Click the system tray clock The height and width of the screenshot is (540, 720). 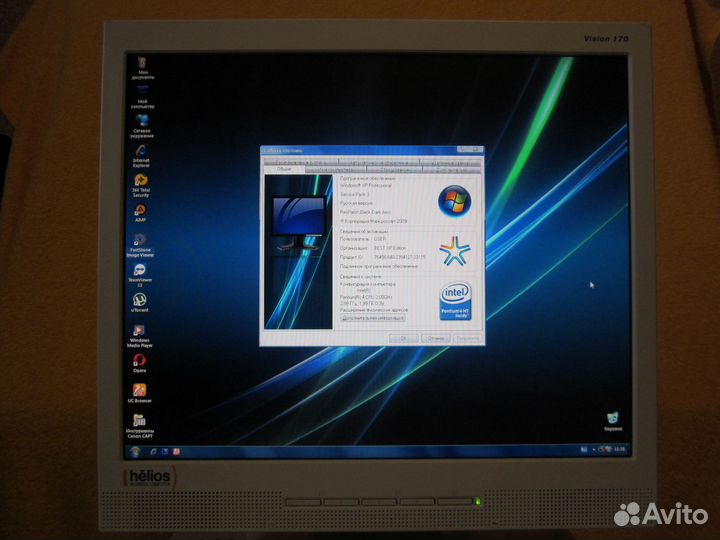[x=620, y=449]
